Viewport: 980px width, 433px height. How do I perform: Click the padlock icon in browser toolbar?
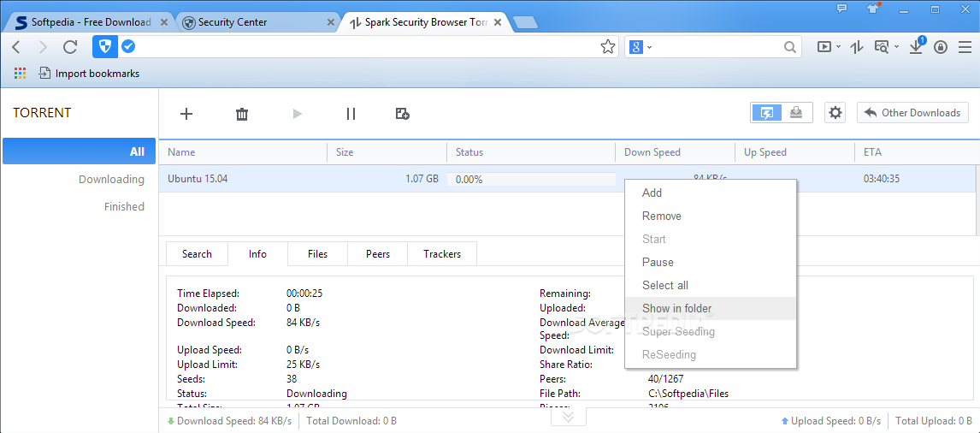coord(941,47)
